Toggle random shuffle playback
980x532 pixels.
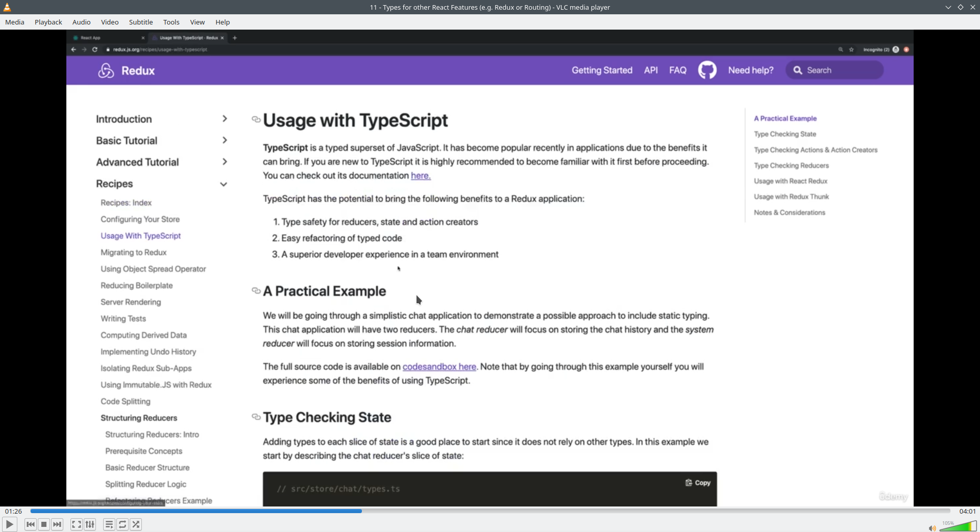coord(136,524)
